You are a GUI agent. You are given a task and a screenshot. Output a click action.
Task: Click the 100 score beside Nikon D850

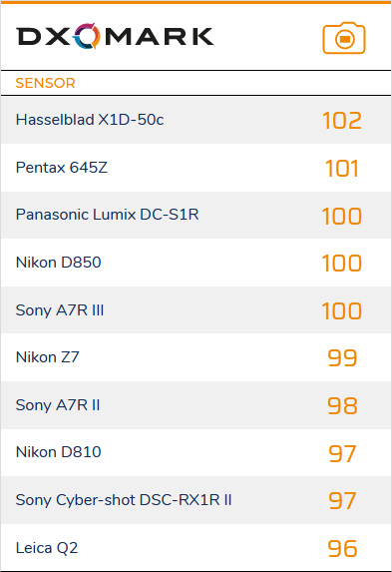342,263
